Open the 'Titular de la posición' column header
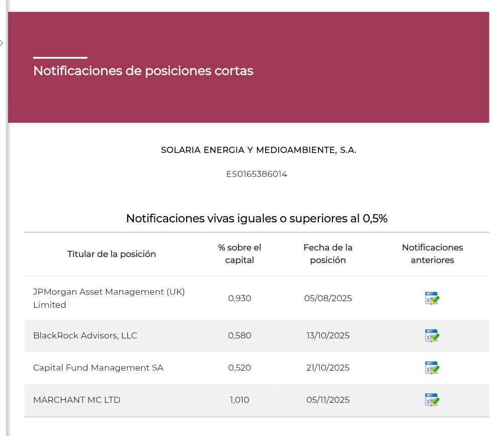Screen dimensions: 504x436 (x=111, y=254)
